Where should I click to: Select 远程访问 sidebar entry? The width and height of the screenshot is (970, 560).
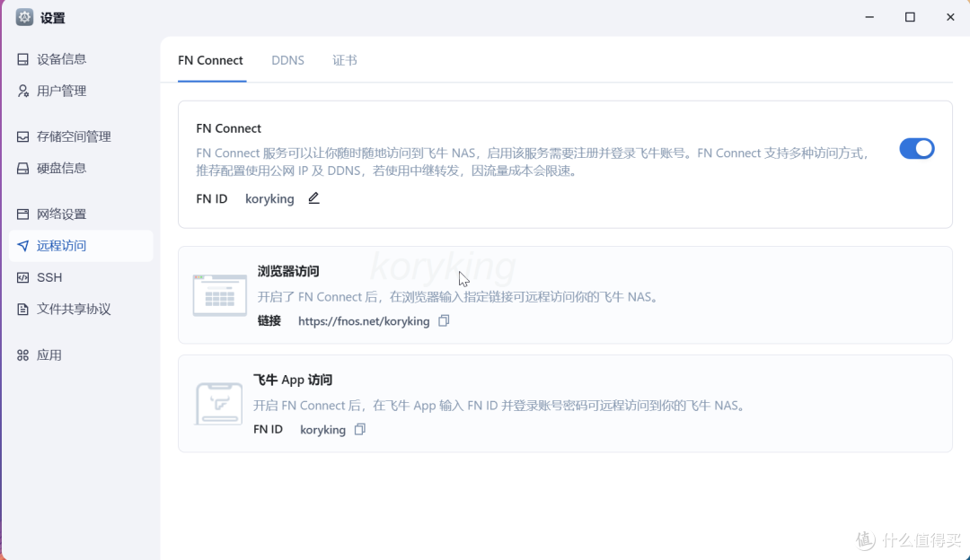pos(81,246)
